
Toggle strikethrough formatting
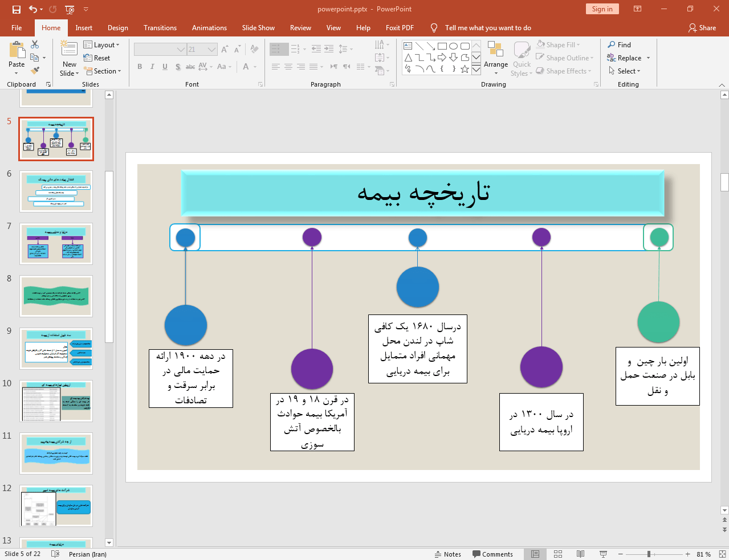click(x=190, y=67)
